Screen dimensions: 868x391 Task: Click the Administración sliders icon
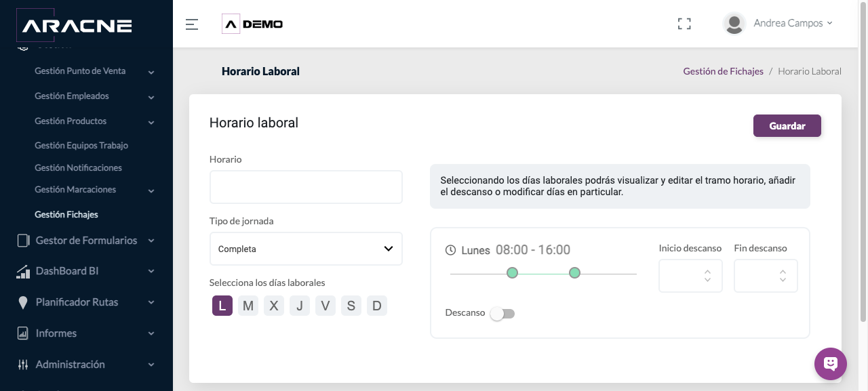coord(23,365)
